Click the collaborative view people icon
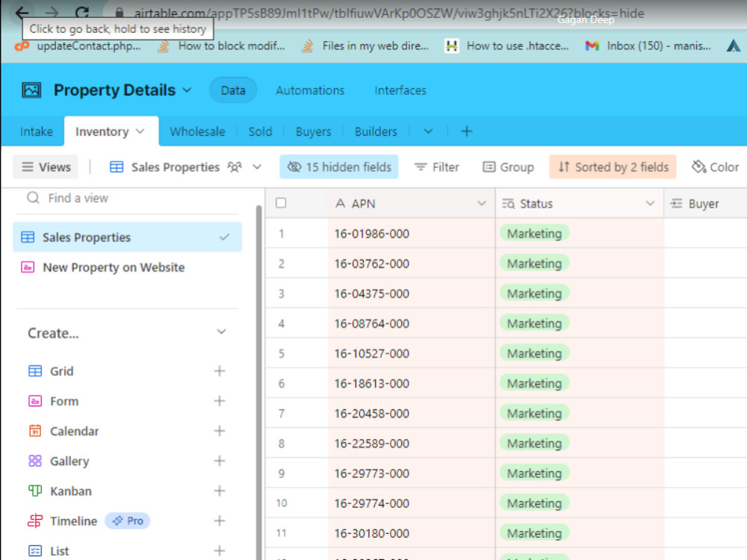Screen dimensions: 747x560 point(235,167)
